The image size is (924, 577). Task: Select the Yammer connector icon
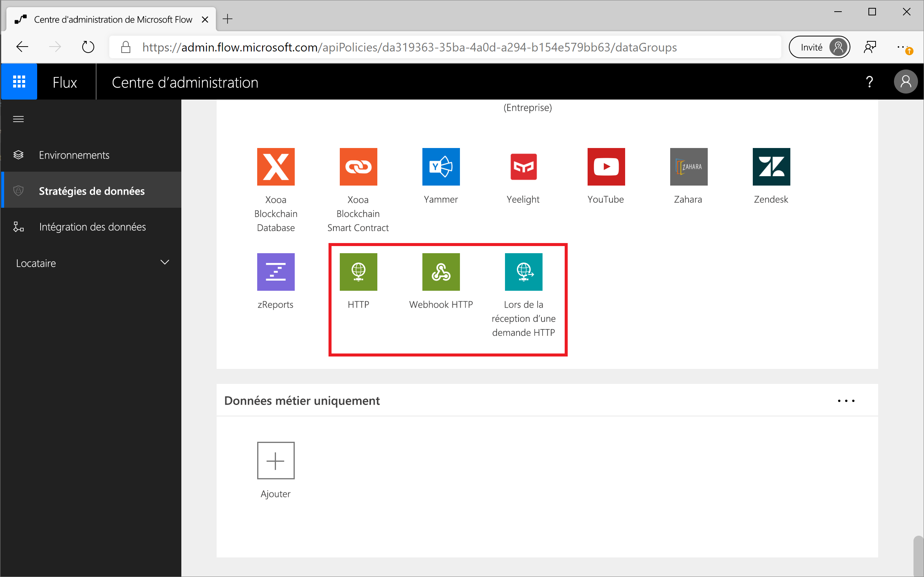click(440, 168)
